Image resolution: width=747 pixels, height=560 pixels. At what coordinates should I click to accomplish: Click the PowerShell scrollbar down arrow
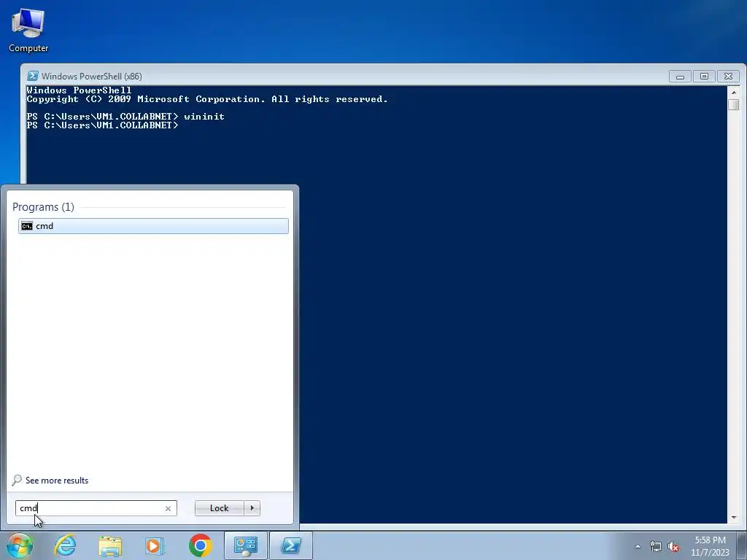[734, 517]
